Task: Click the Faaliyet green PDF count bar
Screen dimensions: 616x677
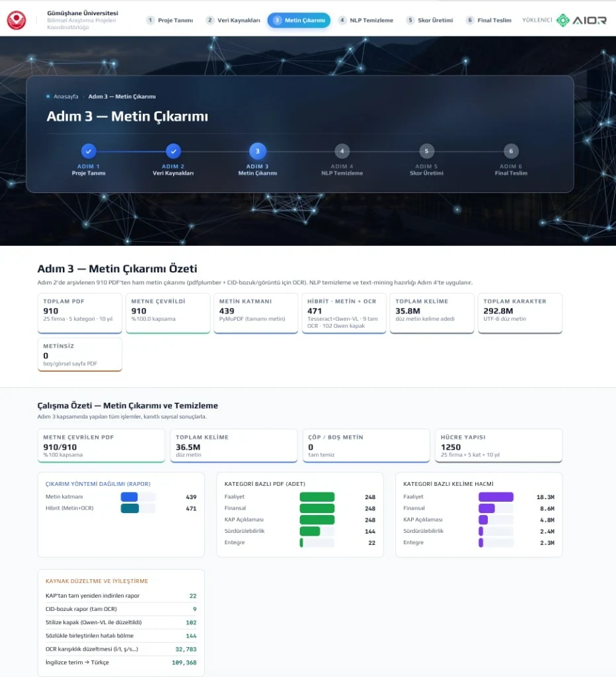Action: coord(317,497)
